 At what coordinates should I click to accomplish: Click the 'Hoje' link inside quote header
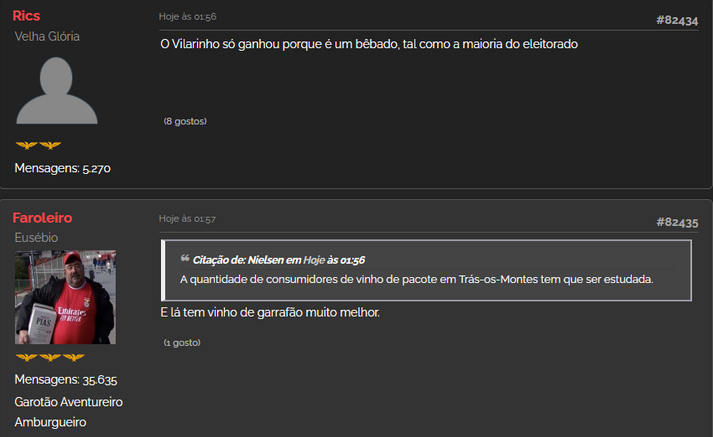[x=314, y=260]
